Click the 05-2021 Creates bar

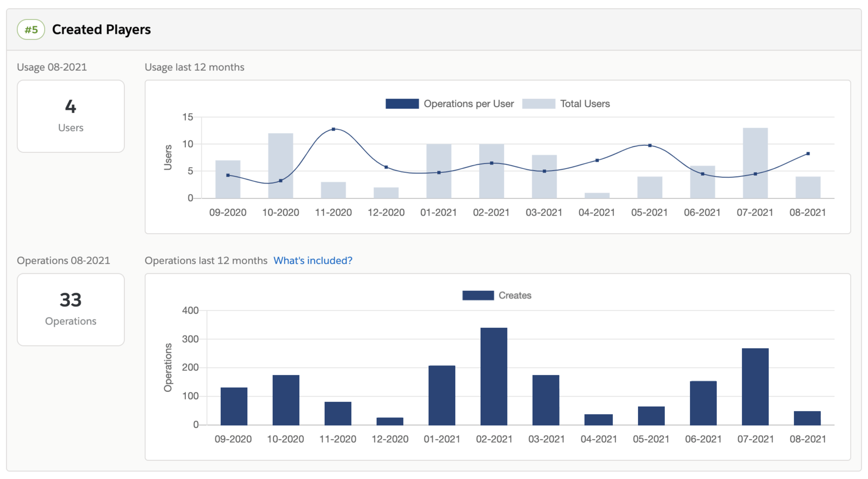click(x=651, y=416)
